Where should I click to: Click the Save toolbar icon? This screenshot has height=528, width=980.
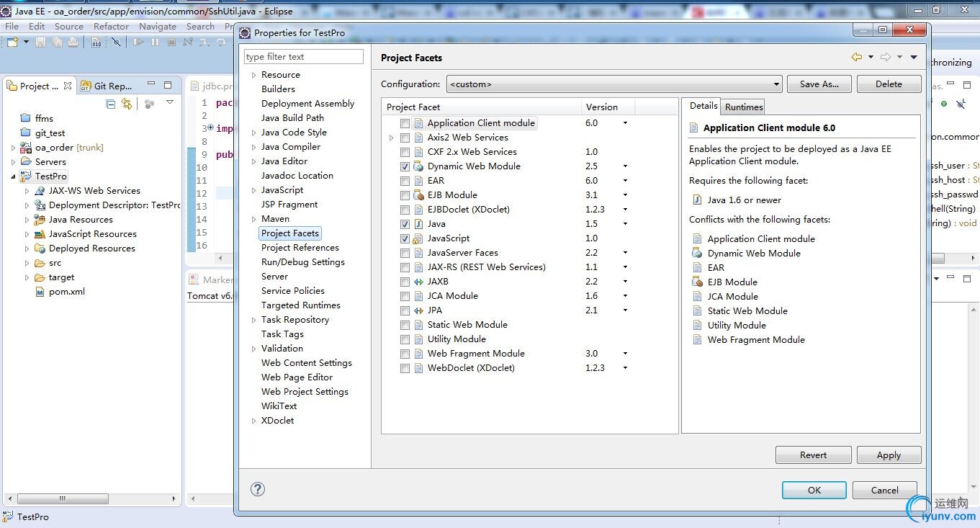(x=41, y=42)
